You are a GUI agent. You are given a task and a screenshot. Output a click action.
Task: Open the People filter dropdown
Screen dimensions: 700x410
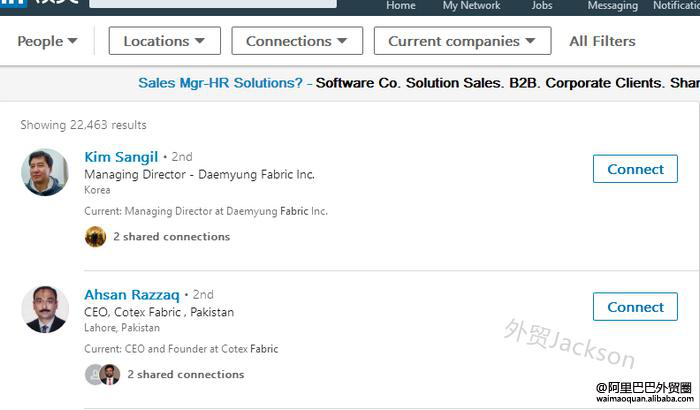pyautogui.click(x=47, y=41)
